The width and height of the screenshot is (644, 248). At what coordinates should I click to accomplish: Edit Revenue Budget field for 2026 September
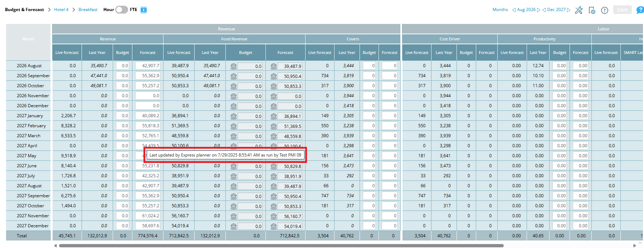click(122, 76)
